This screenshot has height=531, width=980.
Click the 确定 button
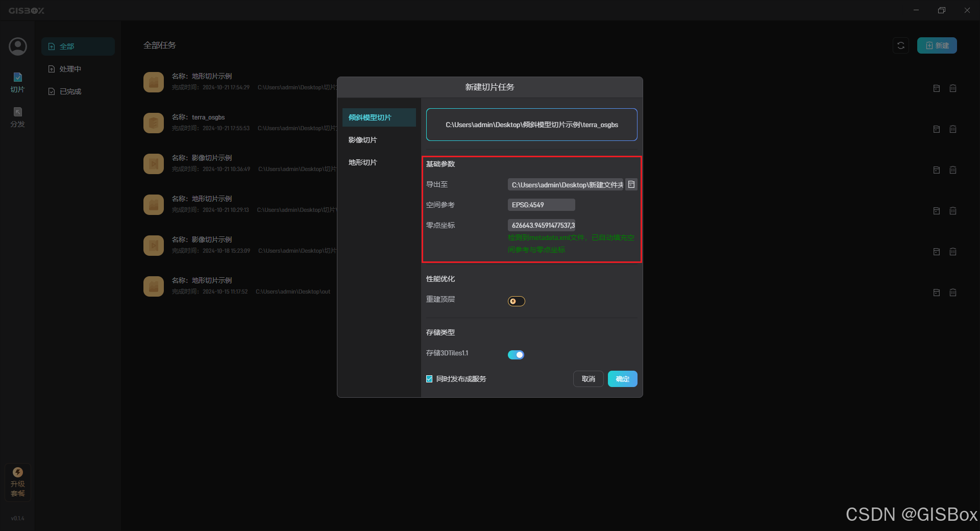click(623, 379)
